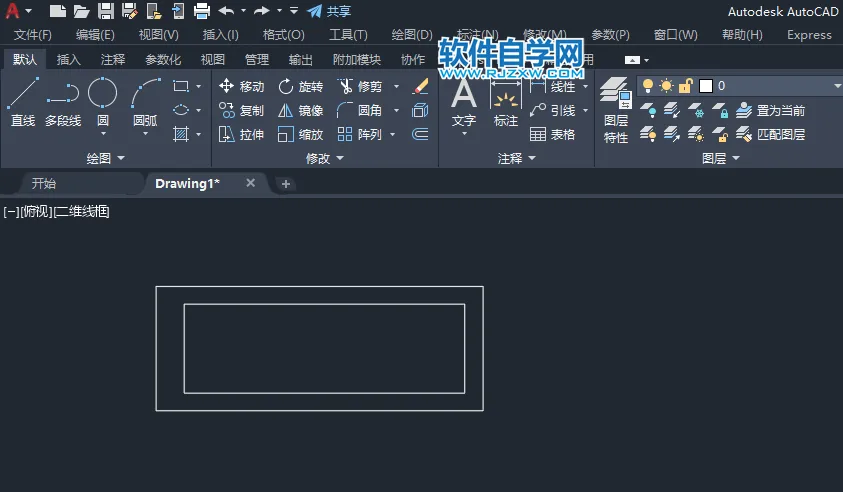Click Match Layer (匹配图层) button
Image resolution: width=843 pixels, height=492 pixels.
click(x=770, y=134)
